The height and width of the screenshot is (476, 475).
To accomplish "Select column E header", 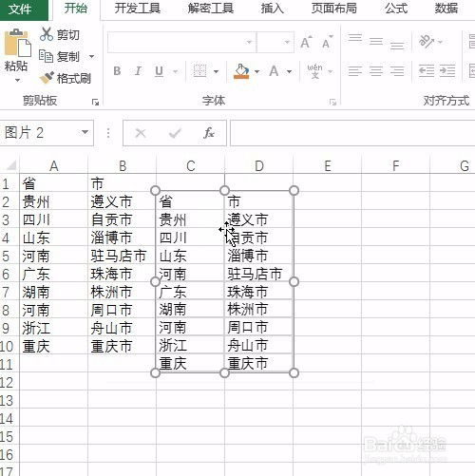I will coord(328,166).
